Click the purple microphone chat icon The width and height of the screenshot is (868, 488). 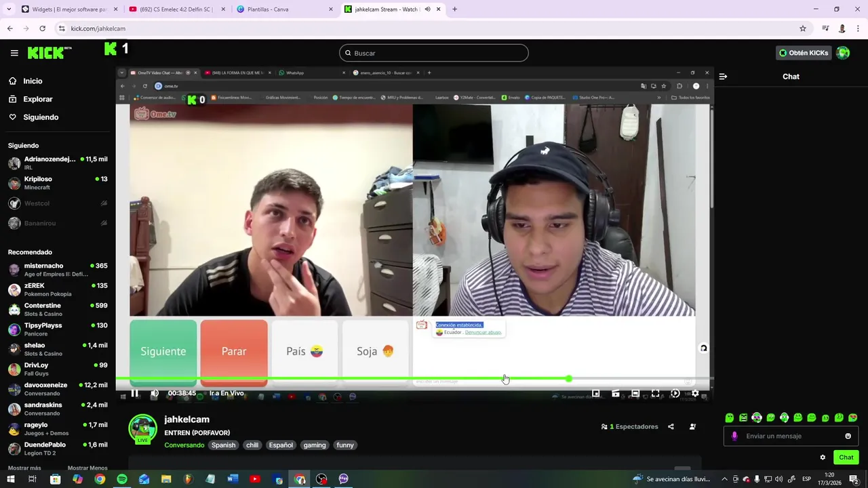point(734,436)
